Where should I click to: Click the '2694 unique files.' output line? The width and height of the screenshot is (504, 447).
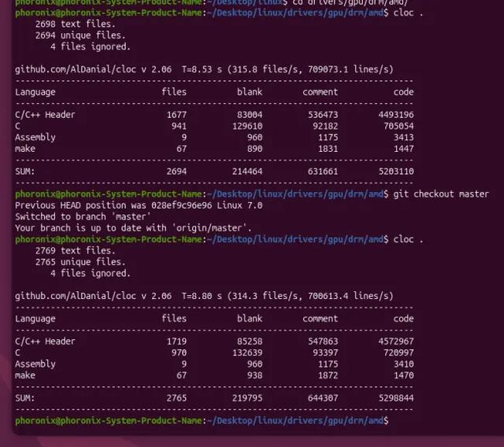click(80, 35)
